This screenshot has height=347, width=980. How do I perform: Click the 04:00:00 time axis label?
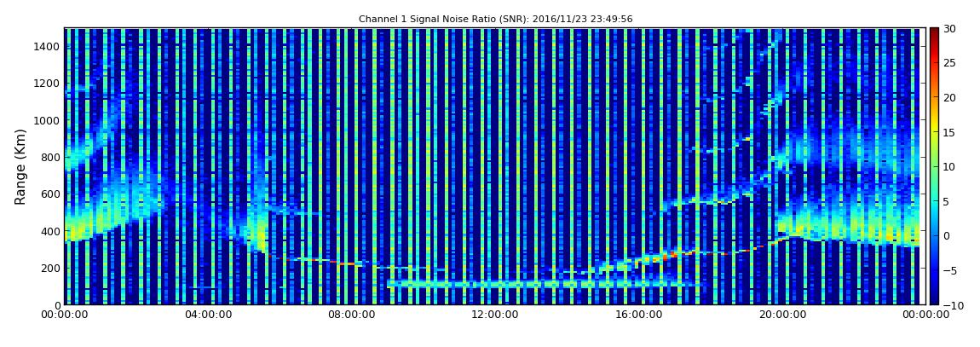pyautogui.click(x=207, y=315)
